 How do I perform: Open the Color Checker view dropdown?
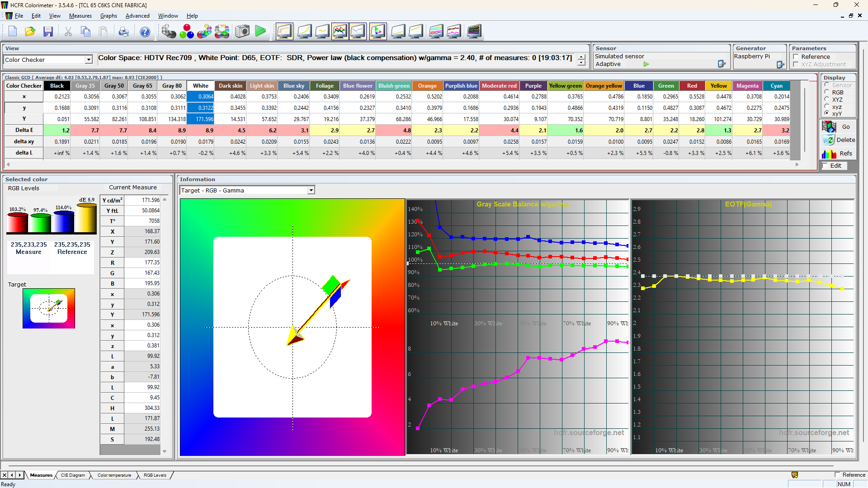point(89,60)
